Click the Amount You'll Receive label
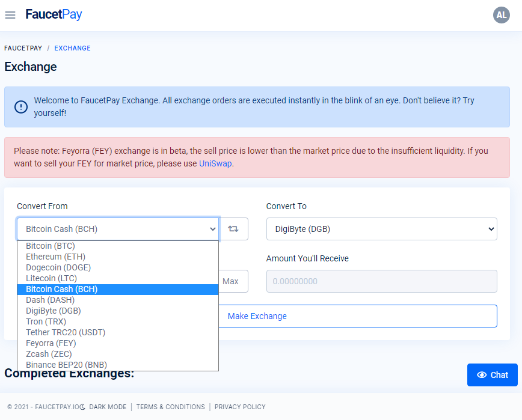This screenshot has width=522, height=420. click(x=307, y=258)
